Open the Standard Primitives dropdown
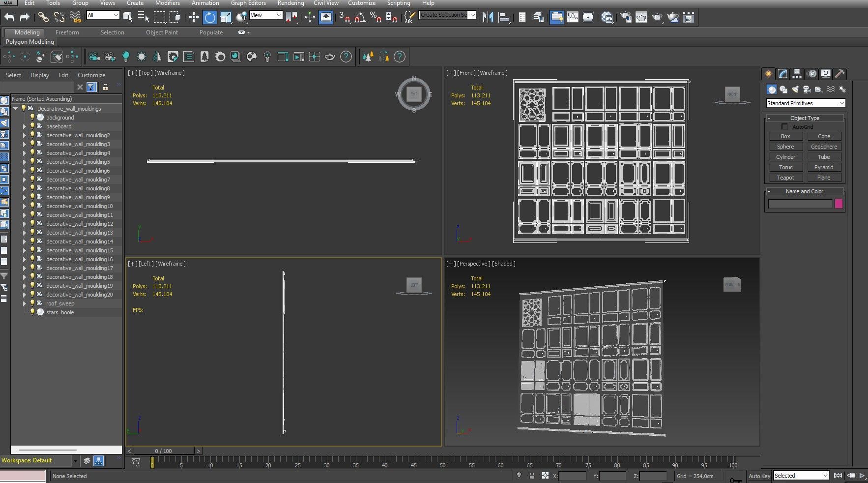The height and width of the screenshot is (483, 868). [806, 103]
